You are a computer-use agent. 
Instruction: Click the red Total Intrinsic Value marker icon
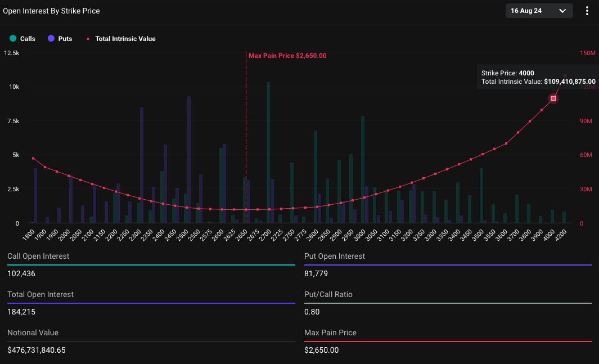(88, 39)
